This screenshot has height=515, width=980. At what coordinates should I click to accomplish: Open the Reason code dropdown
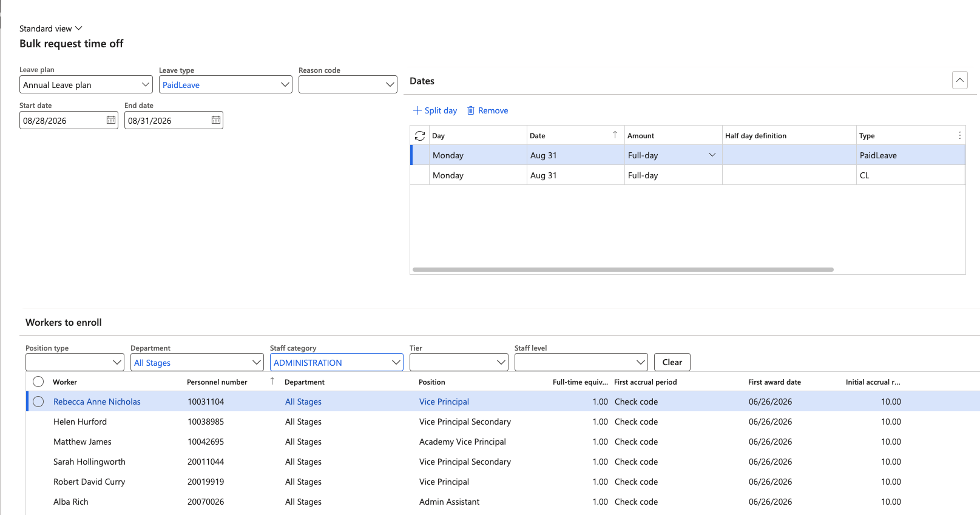(x=390, y=85)
